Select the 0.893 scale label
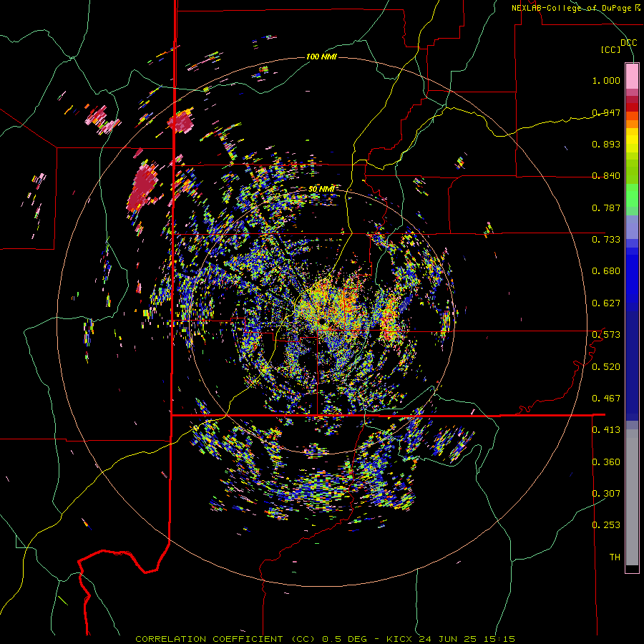The width and height of the screenshot is (644, 644). (606, 144)
